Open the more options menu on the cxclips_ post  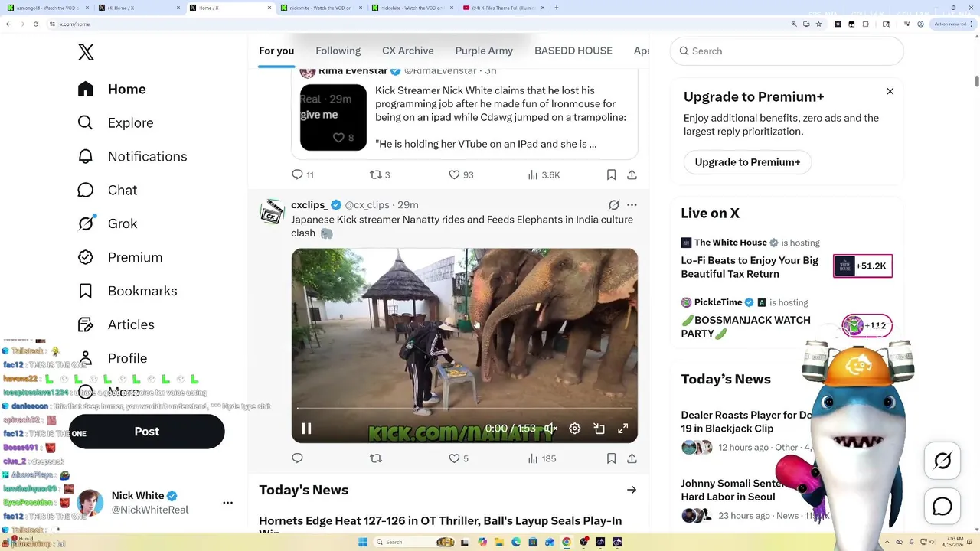point(632,205)
